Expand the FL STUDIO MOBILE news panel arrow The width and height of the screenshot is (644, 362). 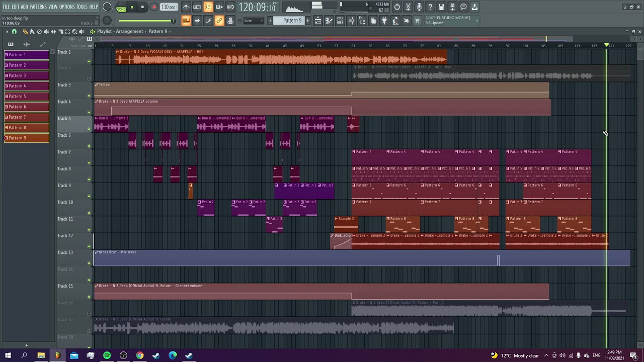(477, 21)
